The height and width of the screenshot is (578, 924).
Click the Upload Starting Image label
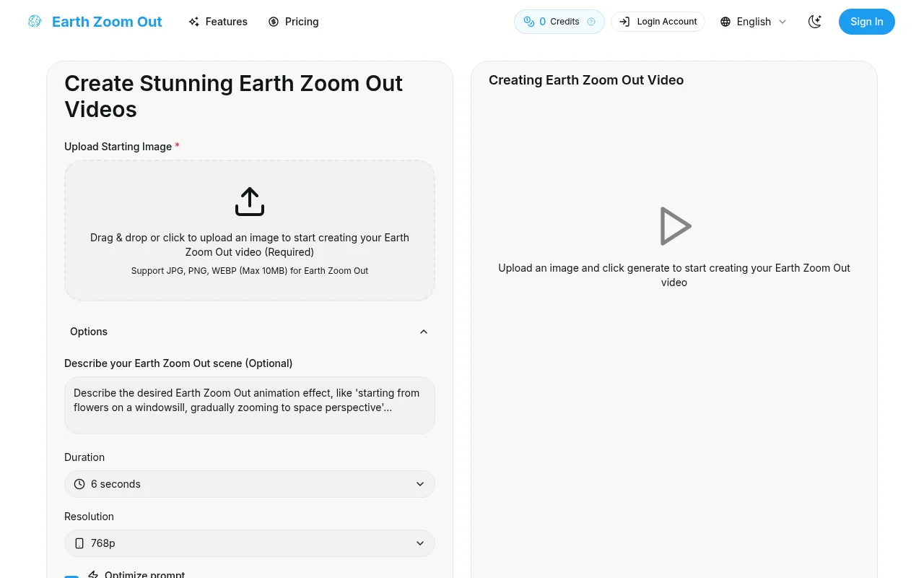point(122,147)
